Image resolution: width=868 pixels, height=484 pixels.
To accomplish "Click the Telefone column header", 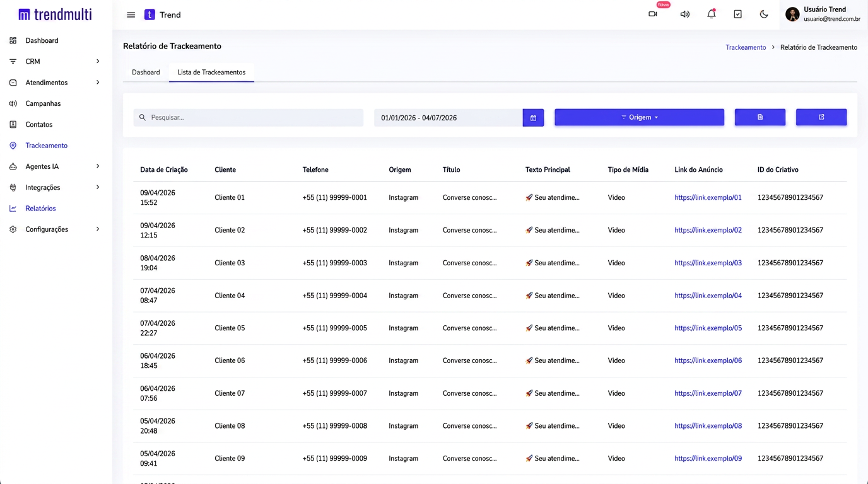I will click(315, 170).
